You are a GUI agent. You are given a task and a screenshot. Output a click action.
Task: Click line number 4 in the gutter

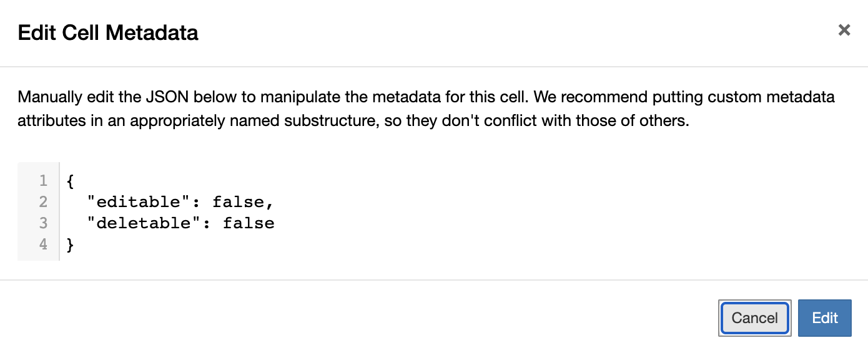pyautogui.click(x=43, y=244)
